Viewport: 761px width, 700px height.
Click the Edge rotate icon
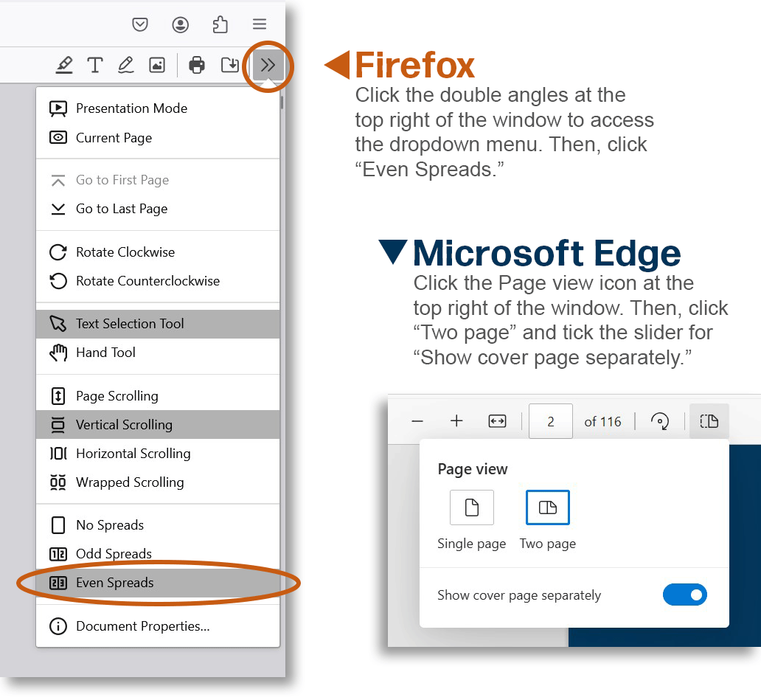click(660, 421)
